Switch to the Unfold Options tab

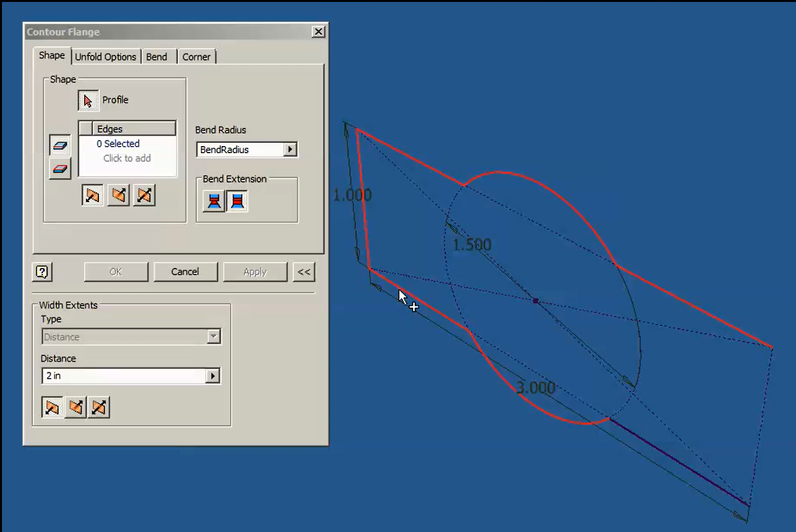pos(105,57)
